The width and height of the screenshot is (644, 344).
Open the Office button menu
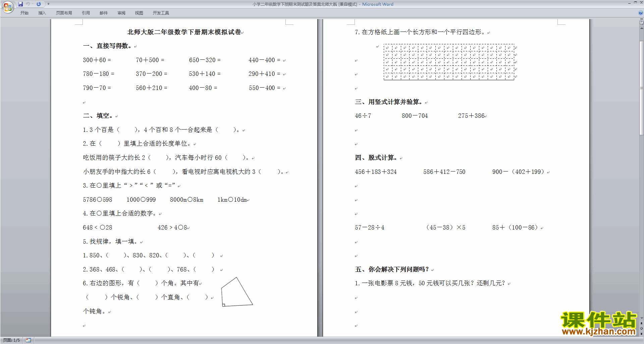point(7,7)
